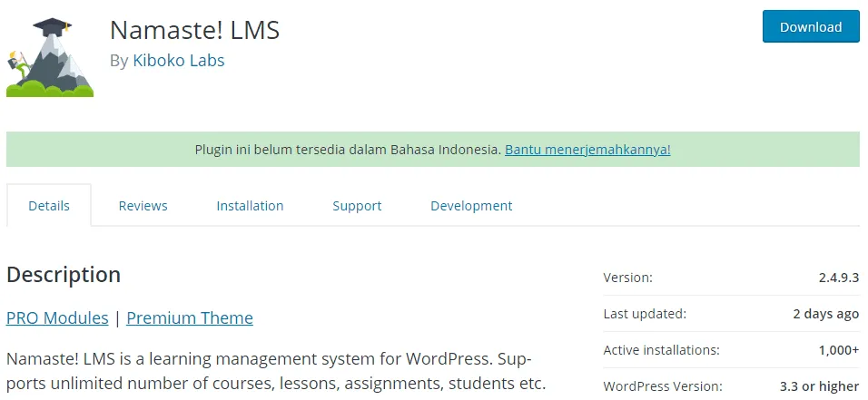Click the WordPress Version: label
Screen dimensions: 868x400
[663, 386]
